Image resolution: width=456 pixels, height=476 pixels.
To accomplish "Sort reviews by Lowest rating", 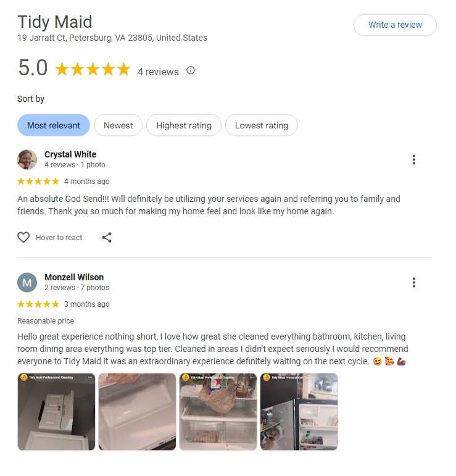I will click(x=262, y=125).
